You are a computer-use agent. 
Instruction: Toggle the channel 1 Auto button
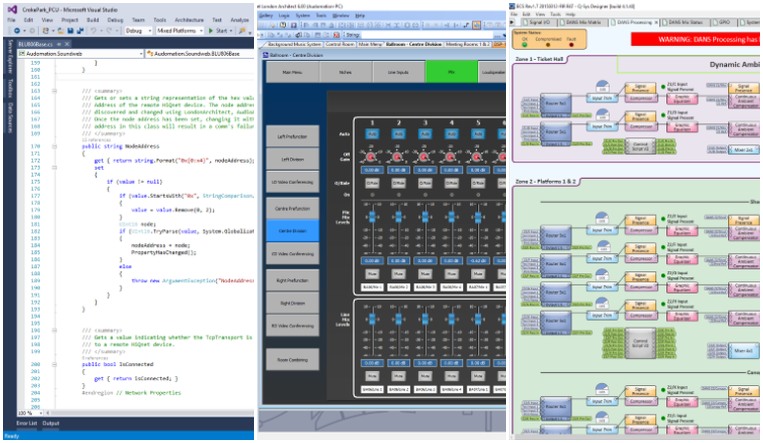(371, 132)
